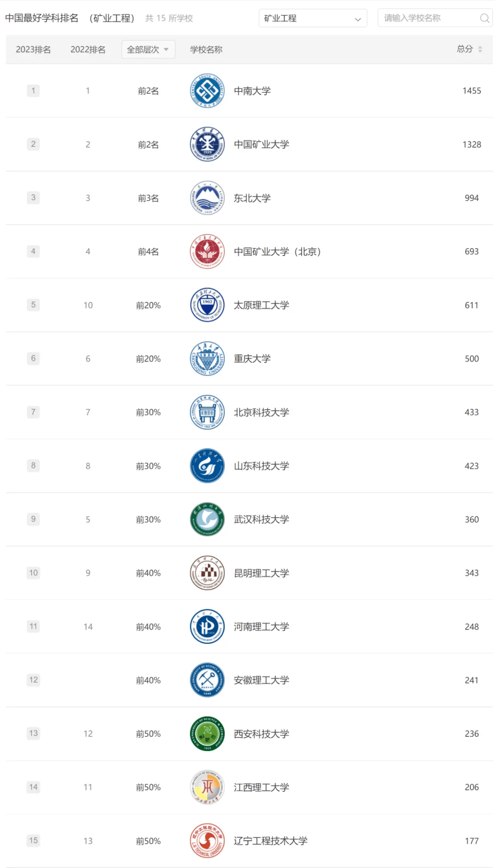Image resolution: width=495 pixels, height=868 pixels.
Task: Click the 2022排名 column header
Action: point(88,50)
